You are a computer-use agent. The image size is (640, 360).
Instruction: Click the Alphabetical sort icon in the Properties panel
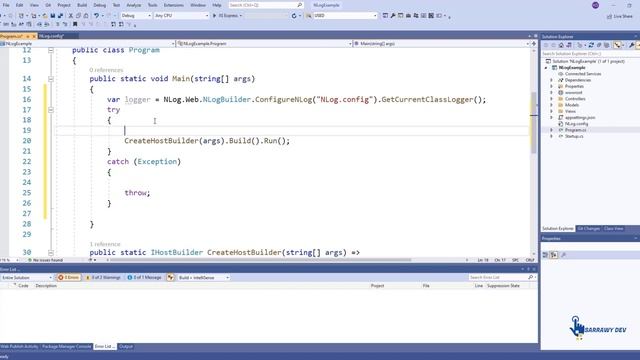[554, 255]
